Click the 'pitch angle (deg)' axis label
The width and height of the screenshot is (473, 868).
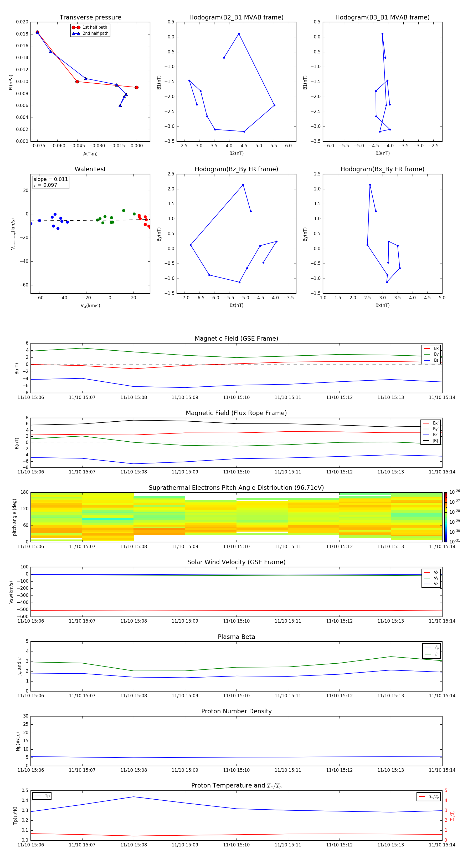tap(14, 517)
